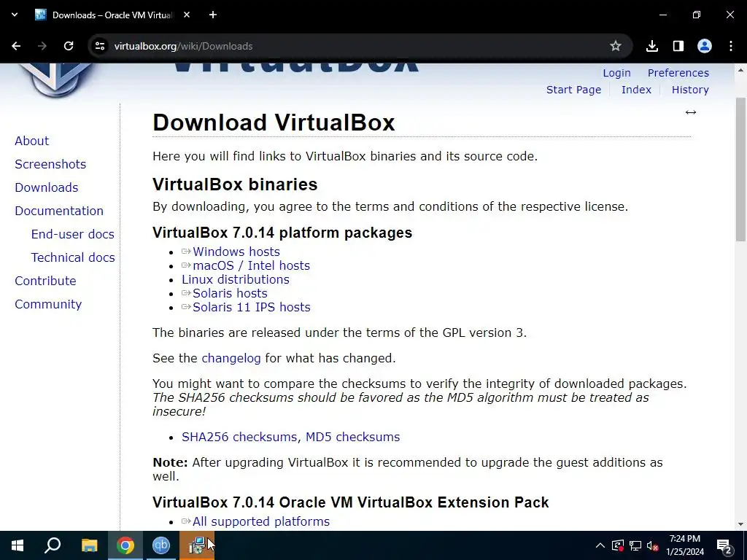Open the Chrome profile avatar

click(705, 46)
